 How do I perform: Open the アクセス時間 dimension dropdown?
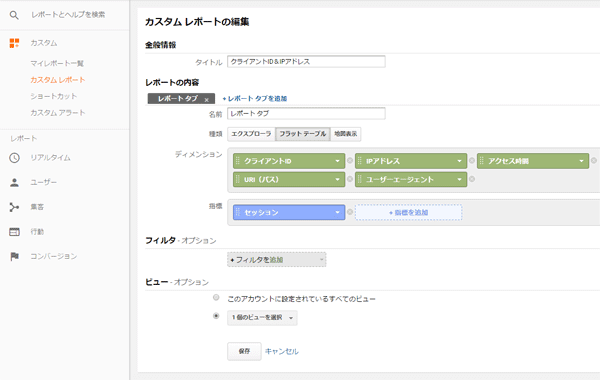[x=582, y=161]
